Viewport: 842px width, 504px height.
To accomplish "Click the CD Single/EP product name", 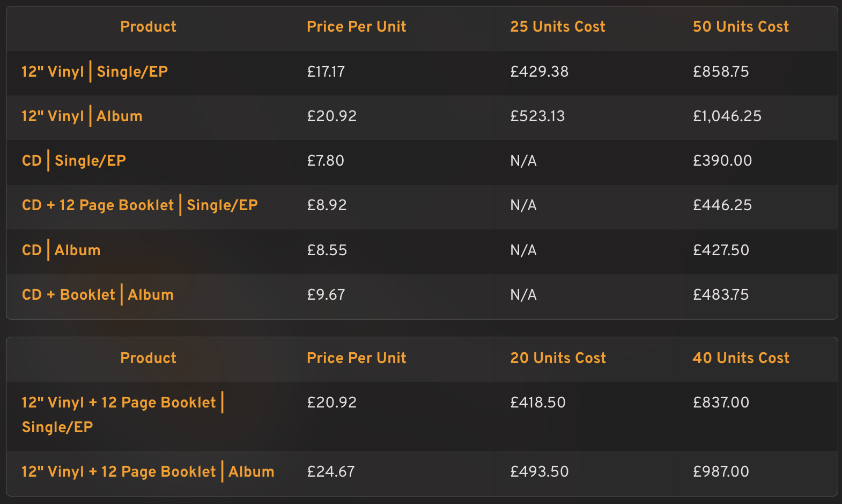I will 74,161.
